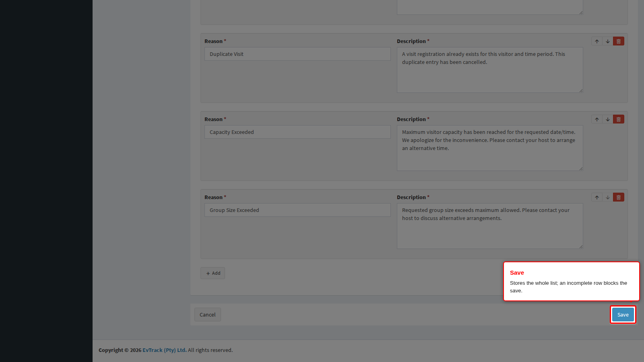
Task: Edit the Duplicate Visit description text area
Action: click(490, 70)
